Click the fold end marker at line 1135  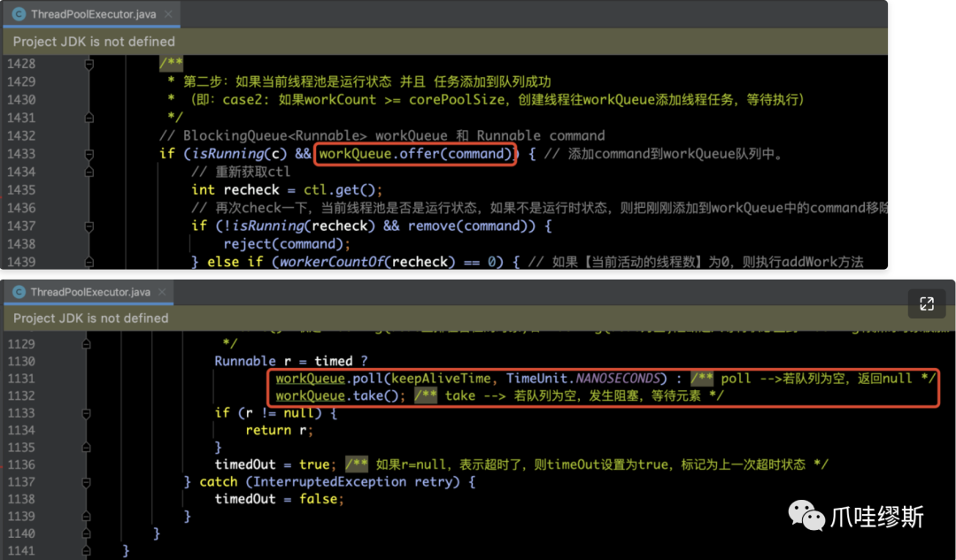[85, 447]
